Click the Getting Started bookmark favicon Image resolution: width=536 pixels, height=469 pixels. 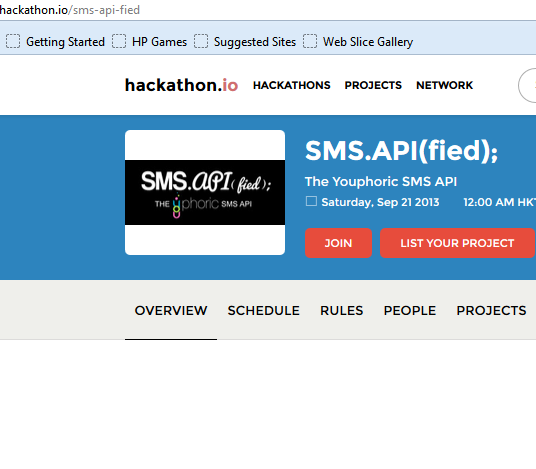coord(13,41)
